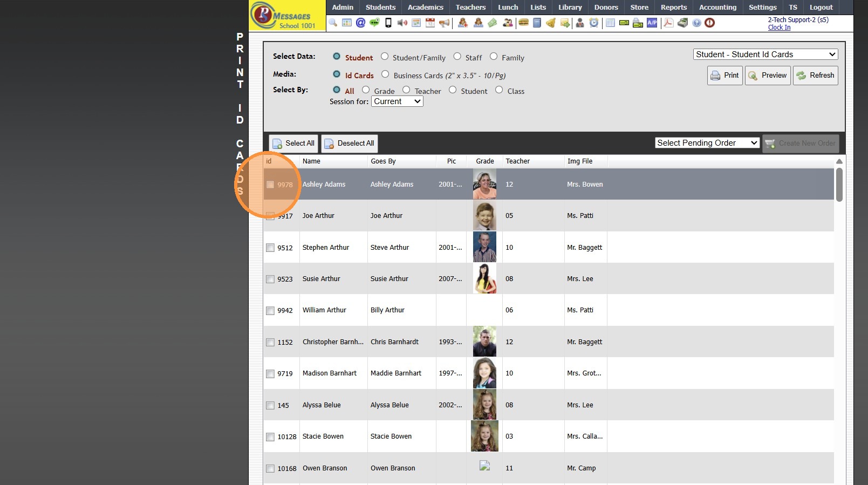Image resolution: width=868 pixels, height=485 pixels.
Task: Expand the Select Pending Order dropdown
Action: (707, 143)
